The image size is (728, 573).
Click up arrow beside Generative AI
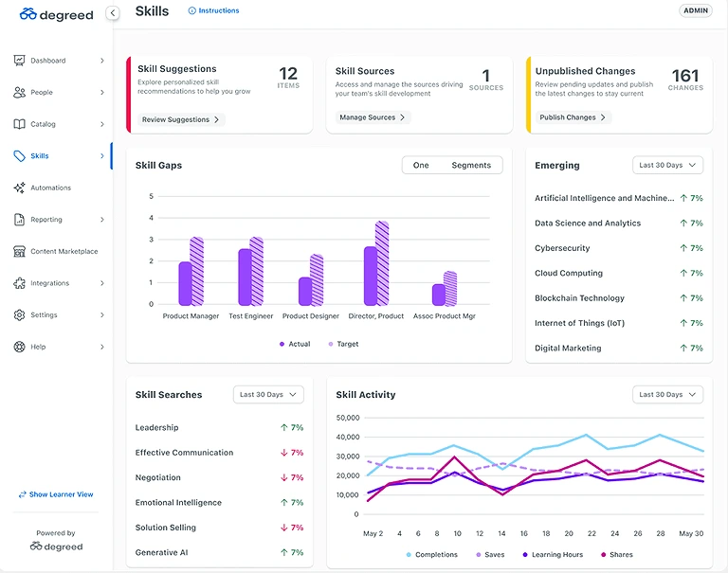coord(284,552)
